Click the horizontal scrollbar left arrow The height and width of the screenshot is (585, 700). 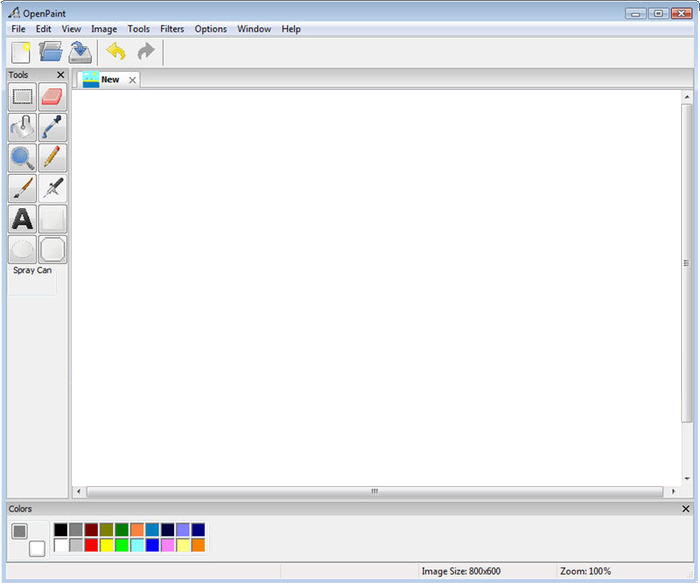pyautogui.click(x=79, y=491)
